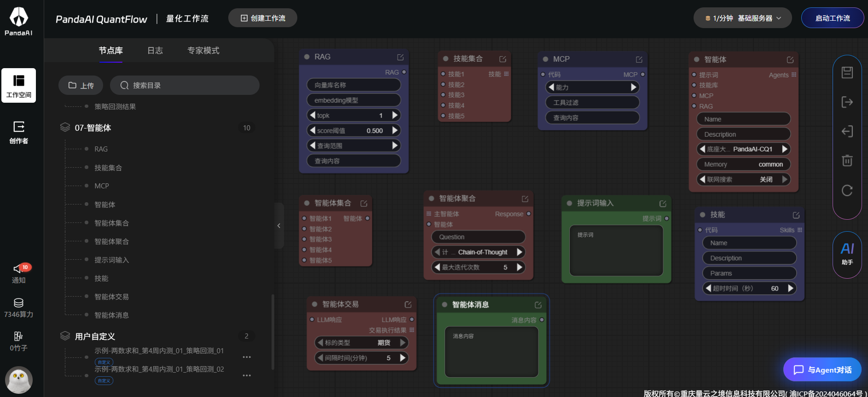Open the 通知 notifications icon
Viewport: 868px width, 397px height.
pos(19,274)
